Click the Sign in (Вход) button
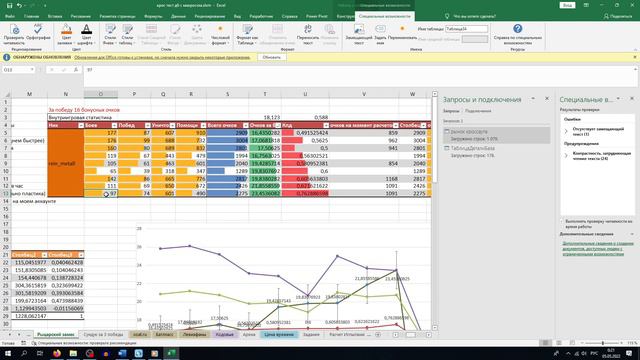The image size is (640, 360). coord(567,5)
